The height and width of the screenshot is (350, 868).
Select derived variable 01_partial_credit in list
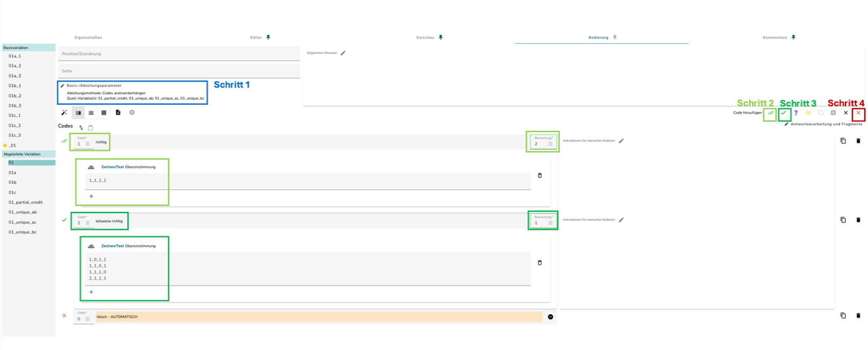26,202
